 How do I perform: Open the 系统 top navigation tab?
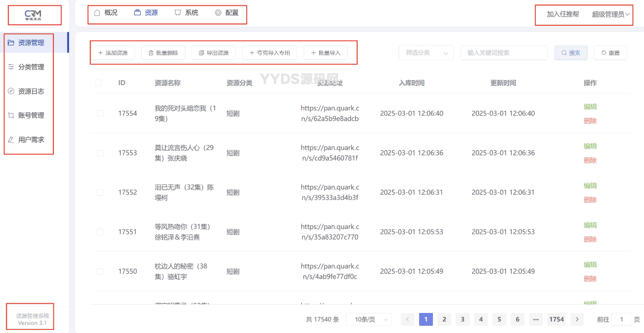pyautogui.click(x=187, y=12)
